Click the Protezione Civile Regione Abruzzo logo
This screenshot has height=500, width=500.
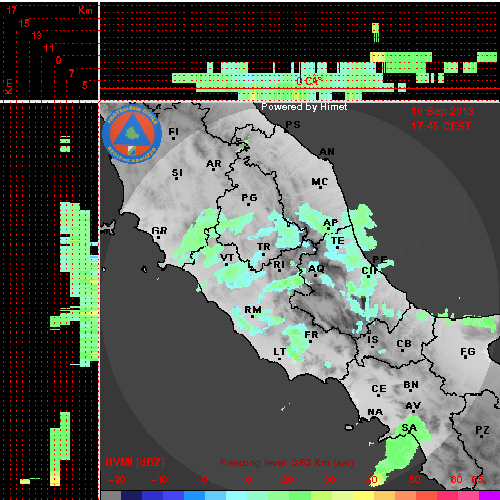pyautogui.click(x=132, y=134)
